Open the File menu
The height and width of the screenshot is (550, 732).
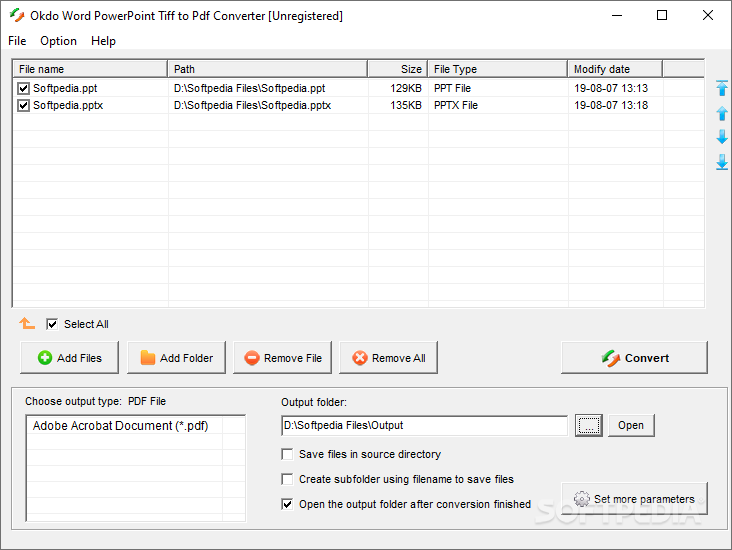pyautogui.click(x=17, y=41)
